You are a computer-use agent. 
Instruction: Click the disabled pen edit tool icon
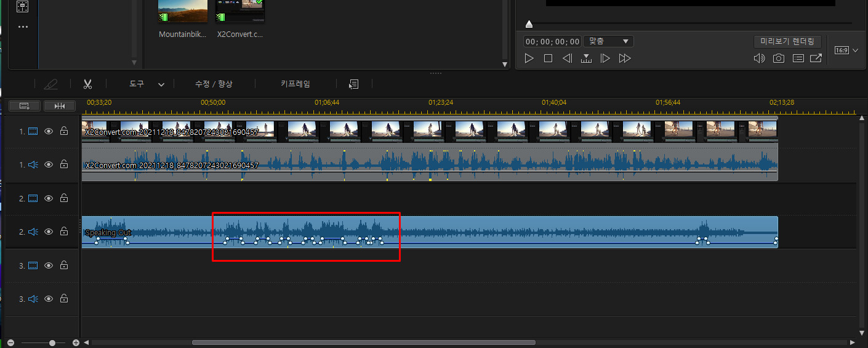tap(52, 84)
